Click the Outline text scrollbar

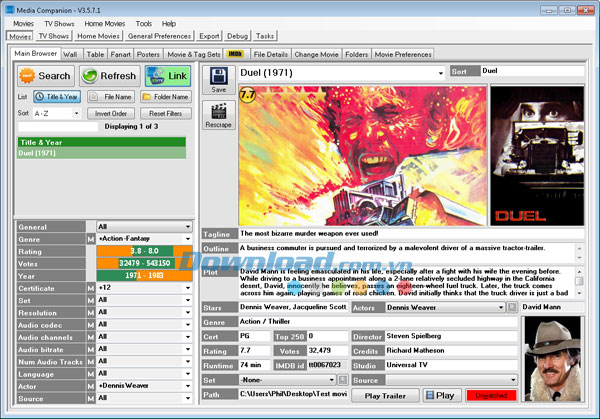pos(580,253)
